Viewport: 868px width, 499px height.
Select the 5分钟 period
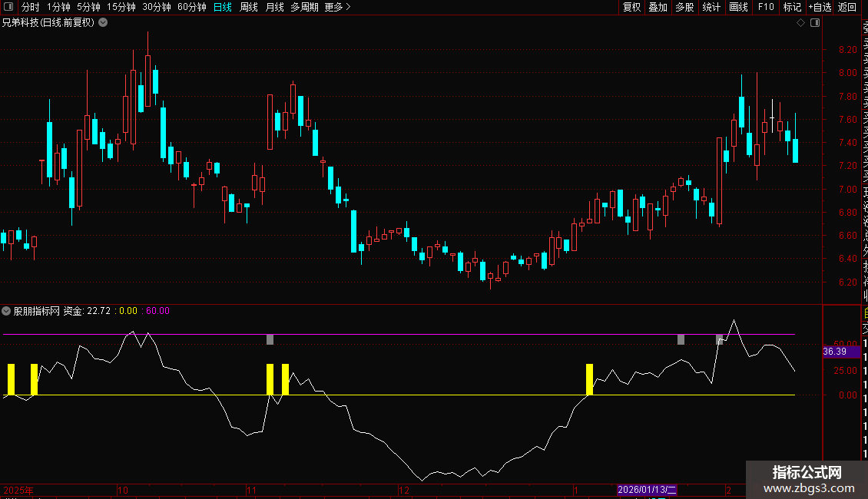(88, 7)
